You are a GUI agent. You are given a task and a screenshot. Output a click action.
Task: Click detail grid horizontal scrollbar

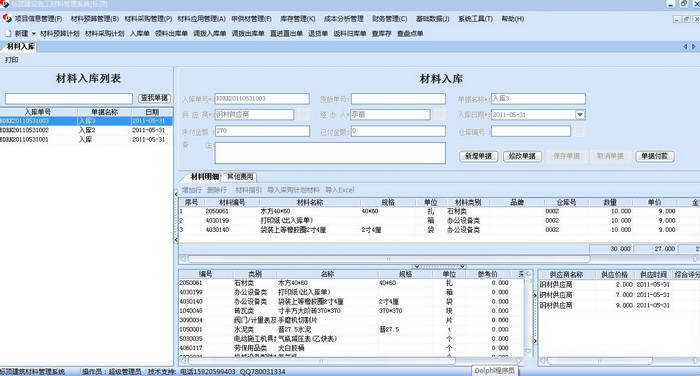pyautogui.click(x=388, y=259)
